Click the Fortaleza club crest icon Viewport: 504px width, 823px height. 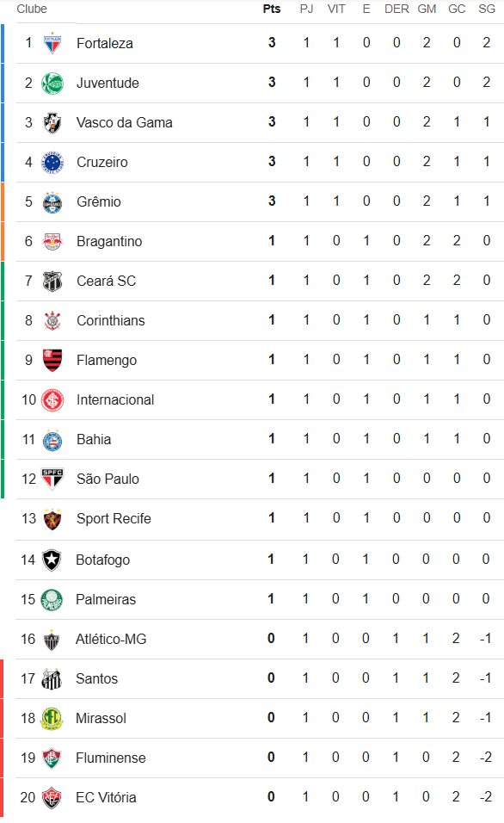52,44
